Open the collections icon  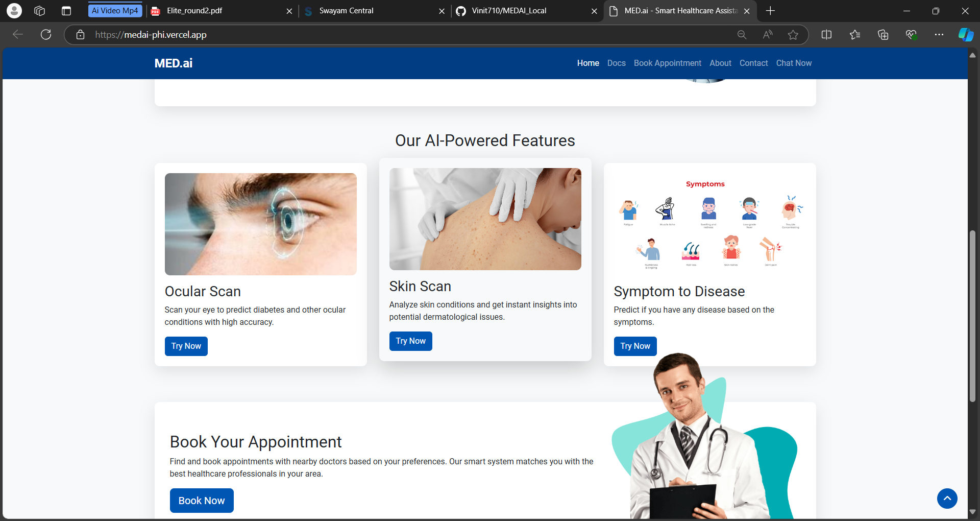pyautogui.click(x=883, y=35)
